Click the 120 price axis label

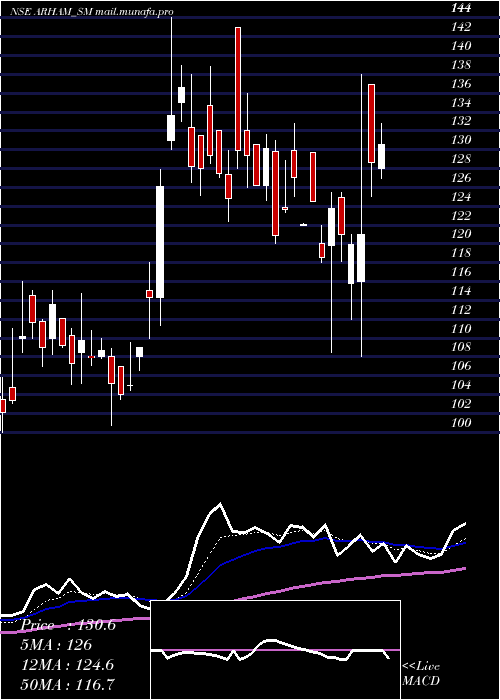point(461,234)
